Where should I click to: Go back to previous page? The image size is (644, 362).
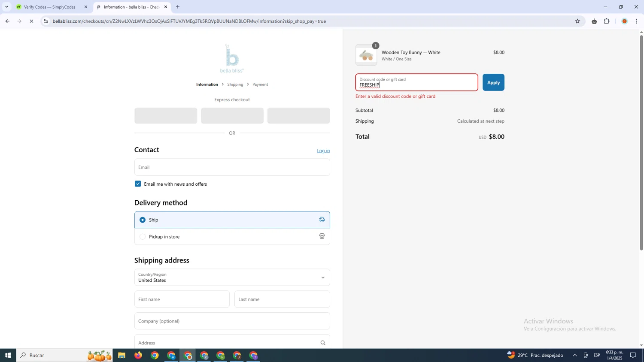tap(7, 21)
